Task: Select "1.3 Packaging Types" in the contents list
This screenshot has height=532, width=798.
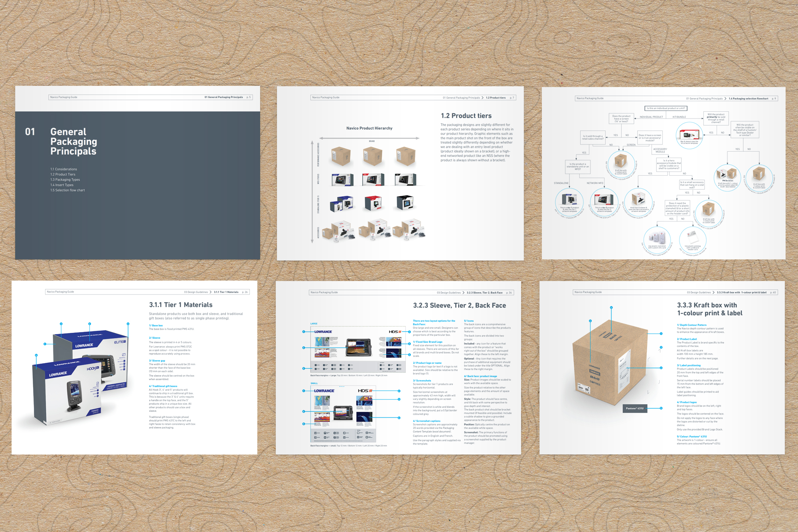Action: pos(65,180)
